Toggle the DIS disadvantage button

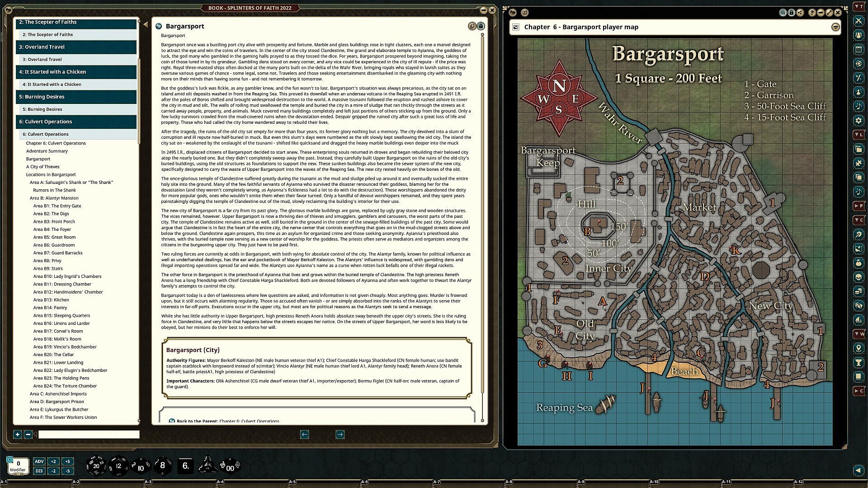coord(39,471)
